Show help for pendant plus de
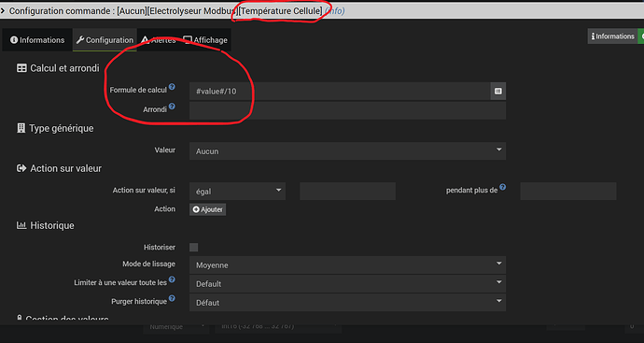Image resolution: width=644 pixels, height=343 pixels. [x=503, y=187]
